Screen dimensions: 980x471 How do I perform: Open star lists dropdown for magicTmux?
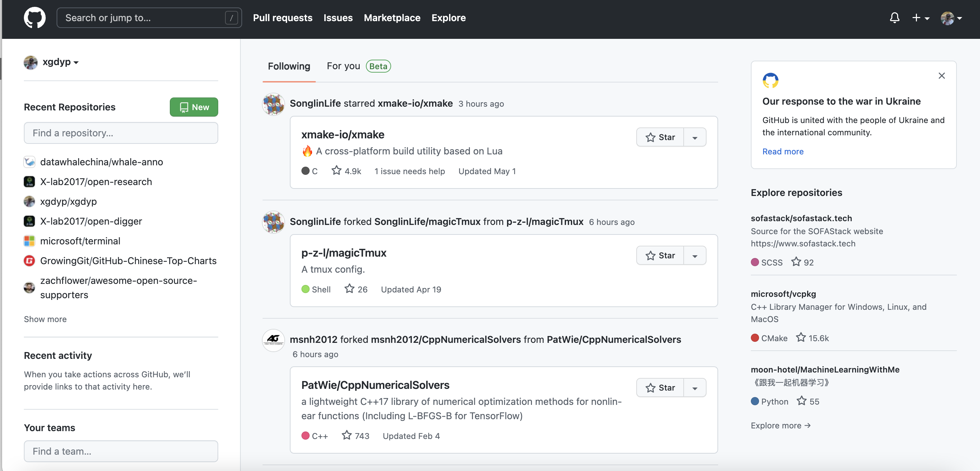(695, 256)
